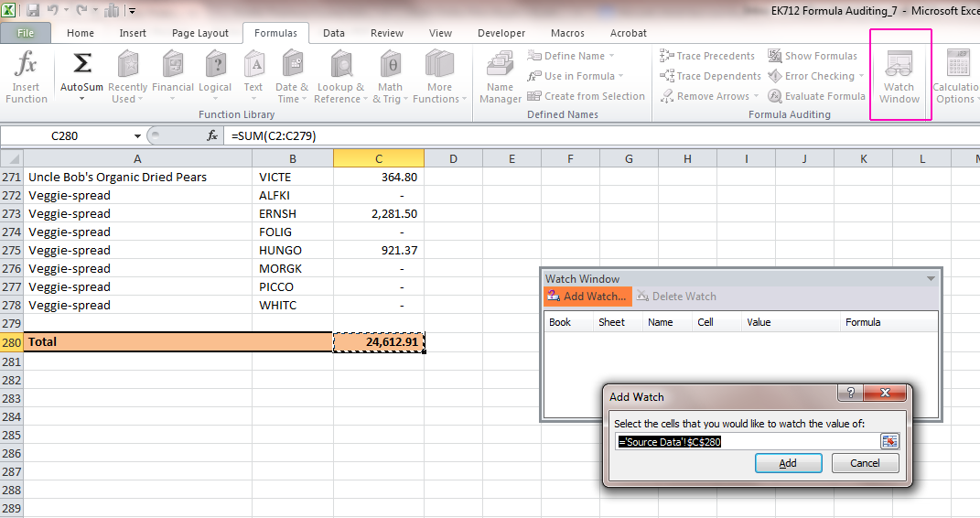Open Logical functions library
The height and width of the screenshot is (518, 980).
pyautogui.click(x=215, y=77)
